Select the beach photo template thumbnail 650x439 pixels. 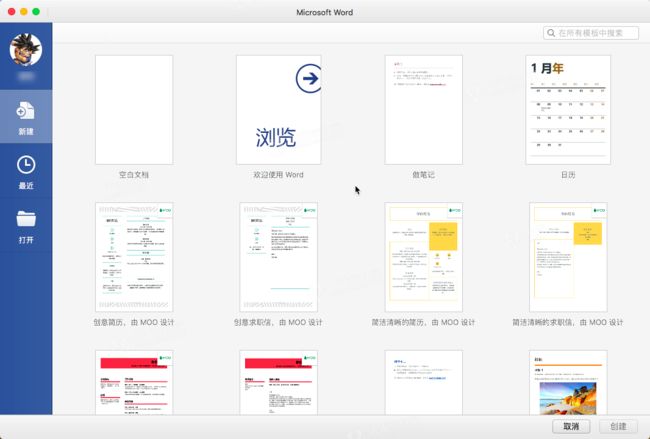coord(568,382)
